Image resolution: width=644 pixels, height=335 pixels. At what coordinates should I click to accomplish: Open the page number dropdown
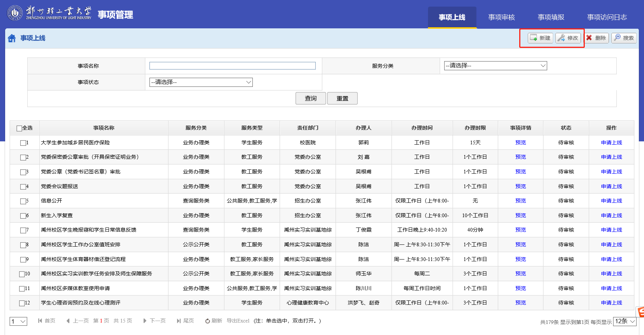pos(18,321)
